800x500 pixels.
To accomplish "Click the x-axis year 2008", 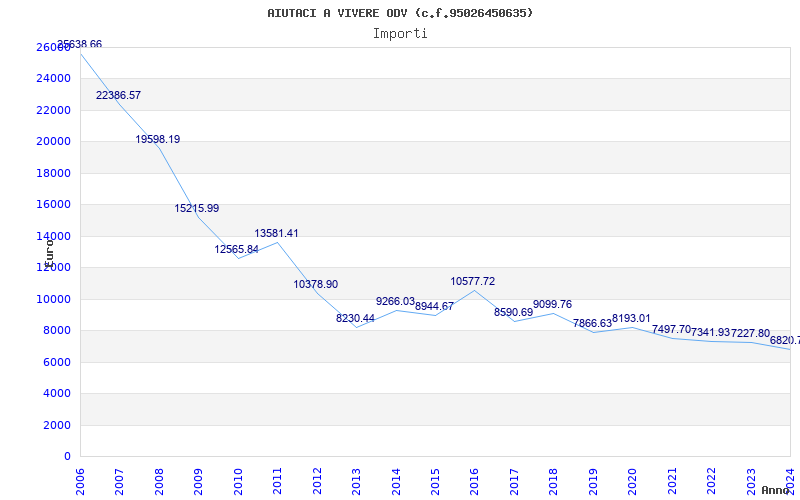I will tap(159, 481).
